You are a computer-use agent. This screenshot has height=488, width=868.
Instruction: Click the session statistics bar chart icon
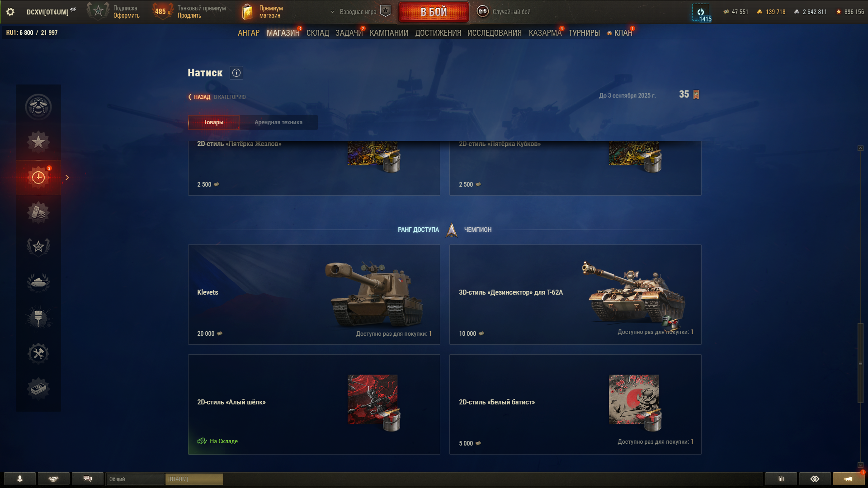[x=781, y=479]
